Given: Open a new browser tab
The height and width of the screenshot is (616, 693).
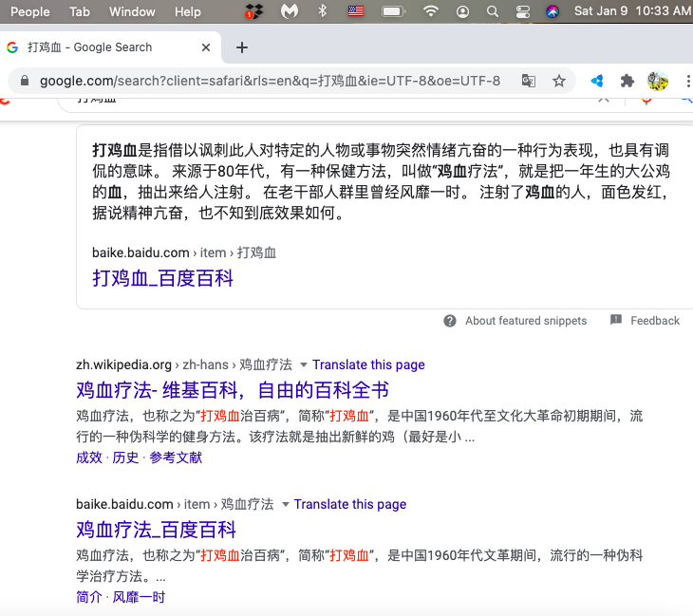Looking at the screenshot, I should (x=242, y=47).
